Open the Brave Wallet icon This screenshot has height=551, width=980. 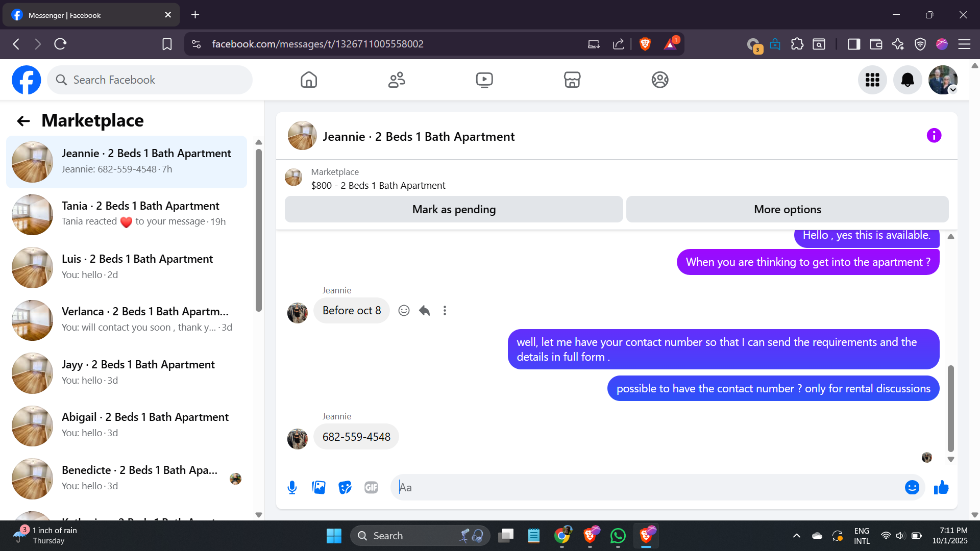point(876,44)
